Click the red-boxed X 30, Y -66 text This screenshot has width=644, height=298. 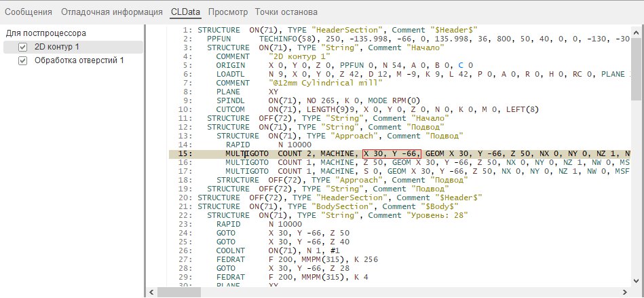[x=392, y=154]
